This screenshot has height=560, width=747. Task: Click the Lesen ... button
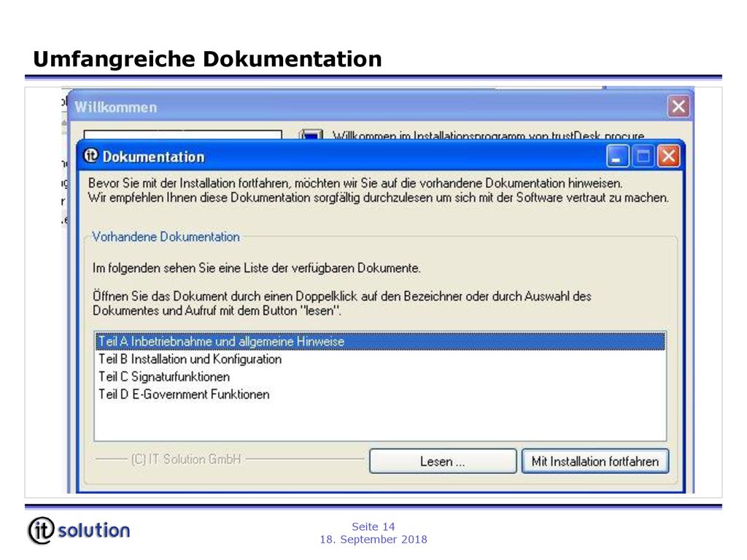443,461
